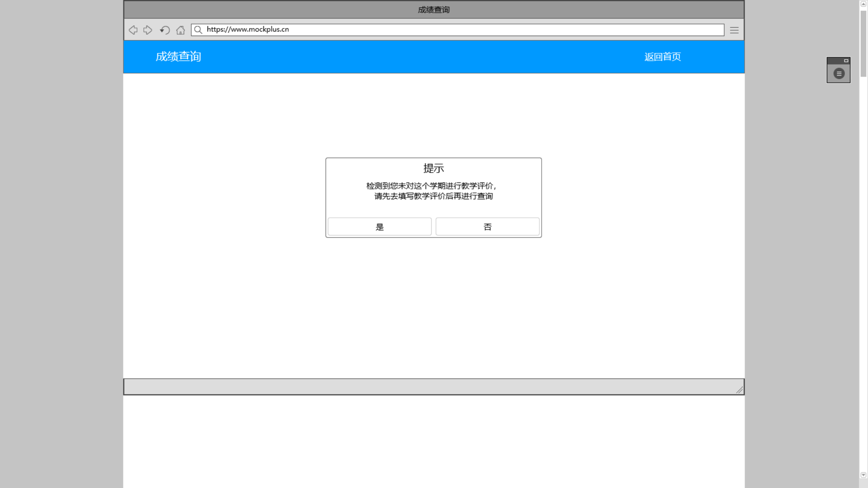Open the browser hamburger menu icon
The image size is (868, 488).
click(x=734, y=30)
